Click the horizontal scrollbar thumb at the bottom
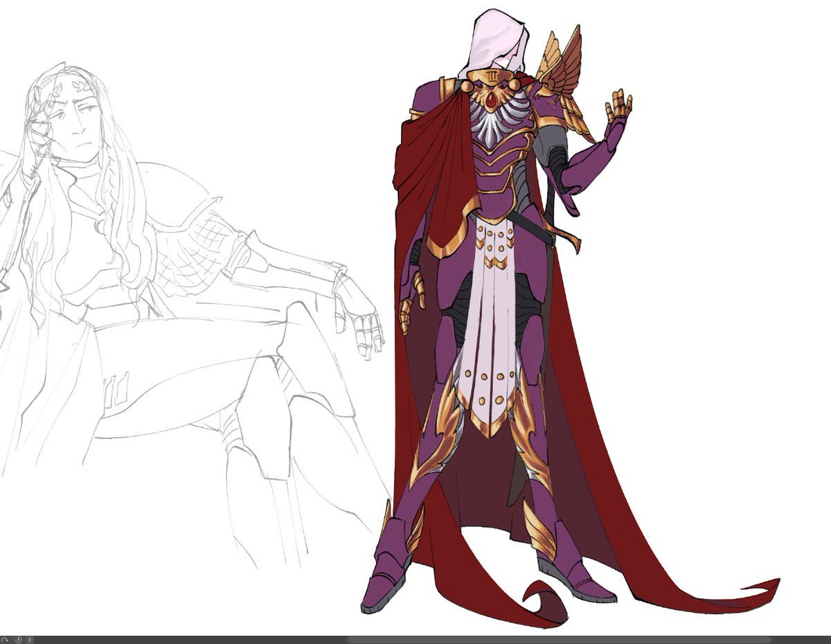831x644 pixels. [x=559, y=640]
